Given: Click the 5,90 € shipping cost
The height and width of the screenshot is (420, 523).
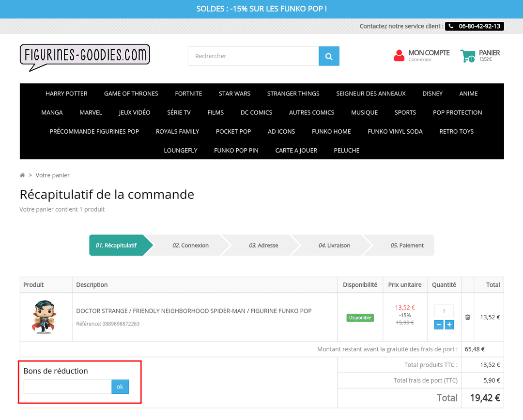Looking at the screenshot, I should [492, 380].
